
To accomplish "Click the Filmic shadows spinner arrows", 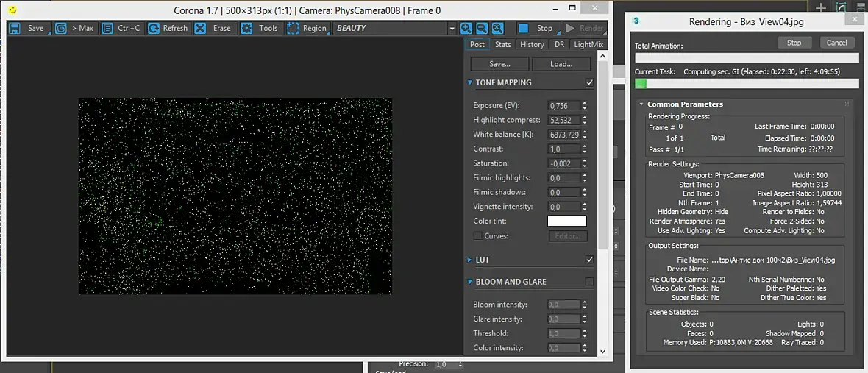I will 585,192.
